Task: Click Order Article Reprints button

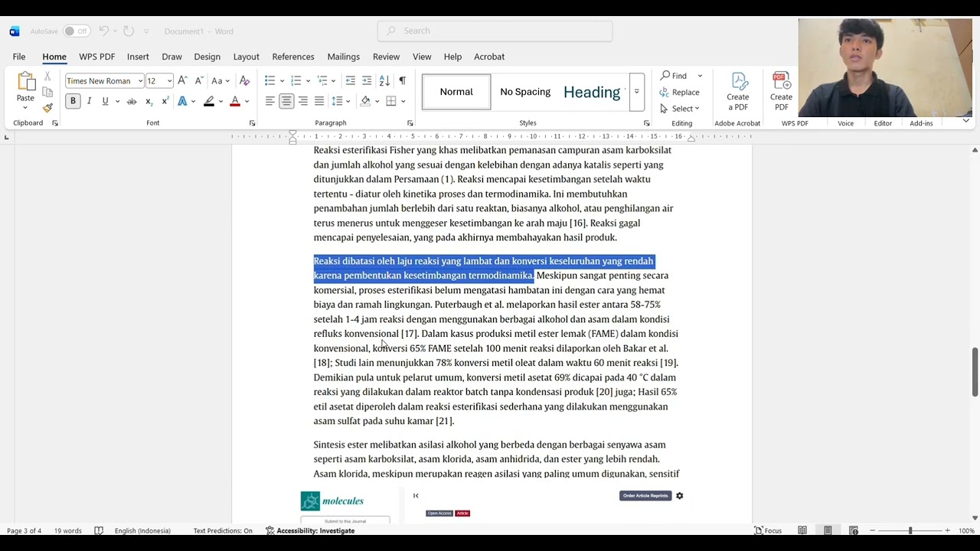Action: coord(645,496)
